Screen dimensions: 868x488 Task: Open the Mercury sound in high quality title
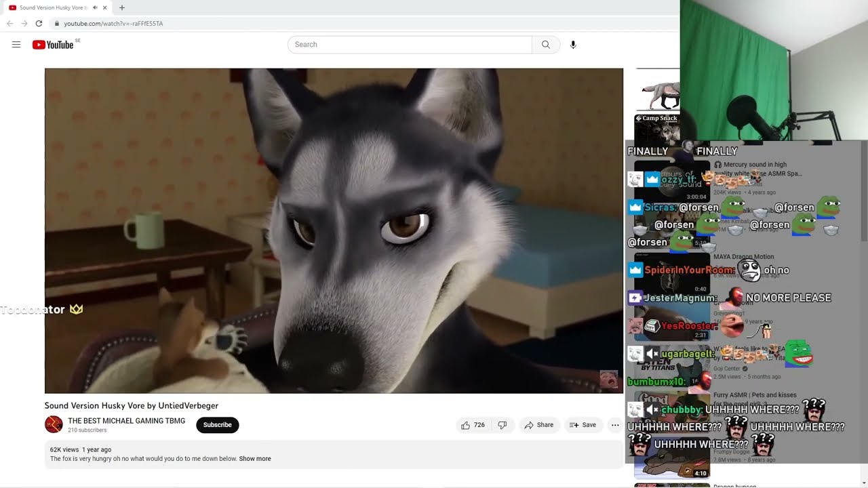click(x=757, y=169)
